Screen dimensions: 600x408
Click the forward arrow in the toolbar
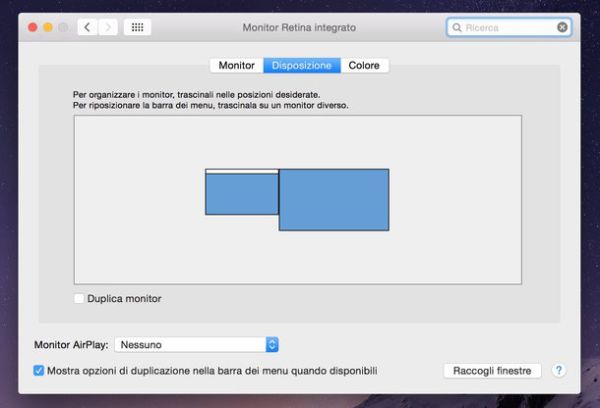(107, 27)
